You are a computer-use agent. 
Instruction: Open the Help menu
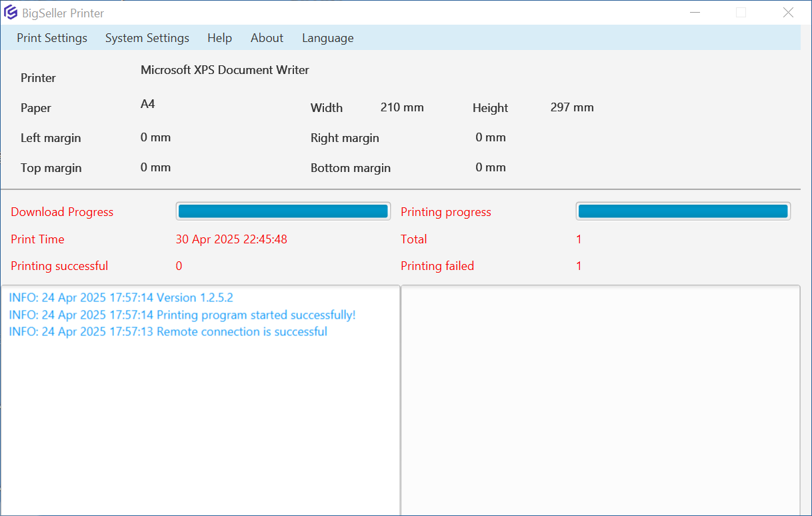(x=219, y=38)
